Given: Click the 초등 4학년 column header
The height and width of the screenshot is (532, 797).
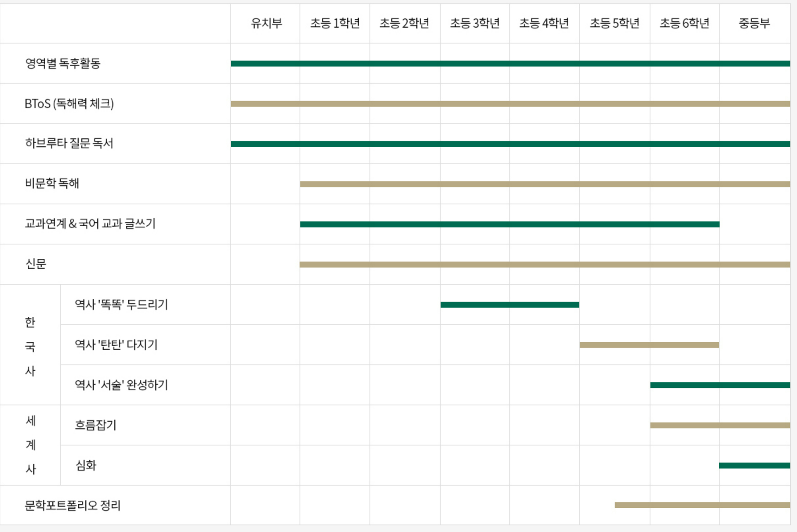Looking at the screenshot, I should [544, 23].
